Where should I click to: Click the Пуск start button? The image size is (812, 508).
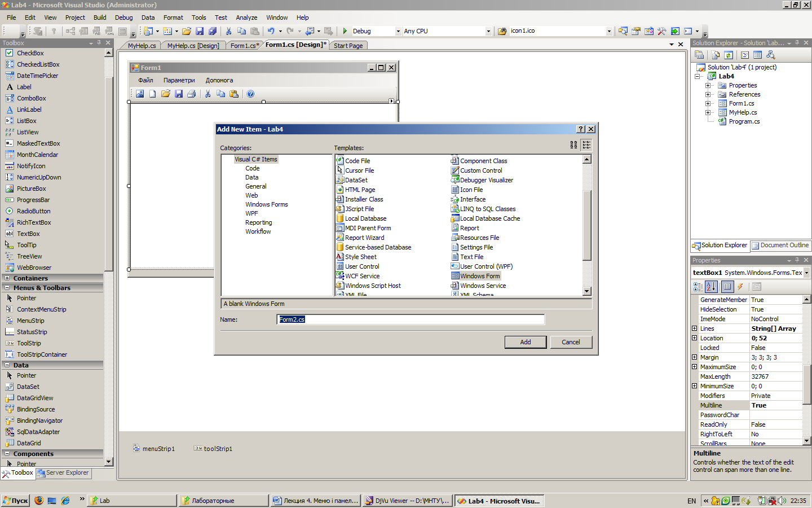click(x=15, y=501)
